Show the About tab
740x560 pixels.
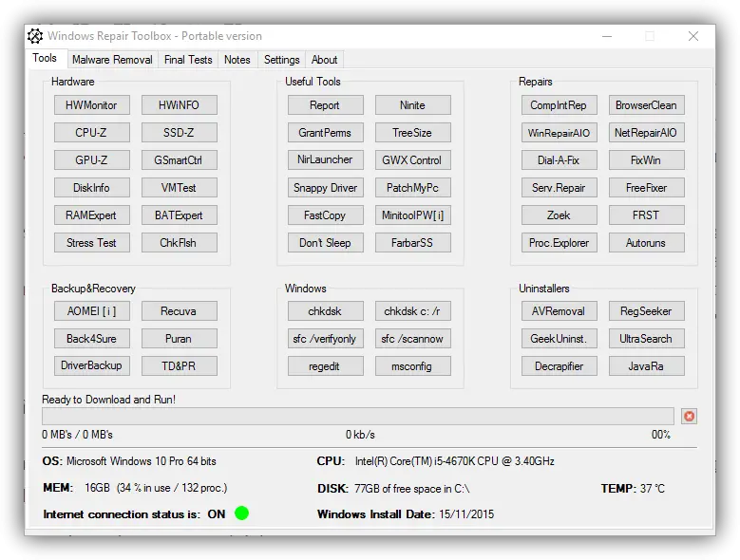pos(324,60)
